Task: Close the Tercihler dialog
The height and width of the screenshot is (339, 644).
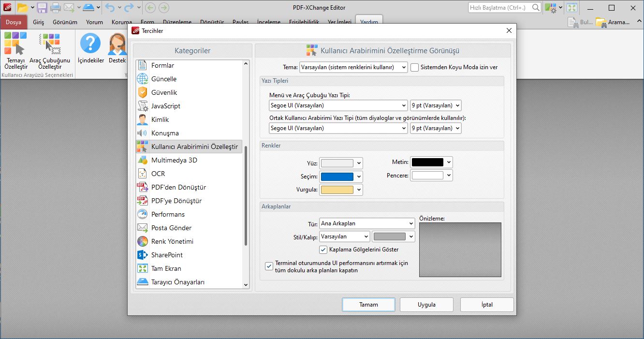Action: [509, 30]
